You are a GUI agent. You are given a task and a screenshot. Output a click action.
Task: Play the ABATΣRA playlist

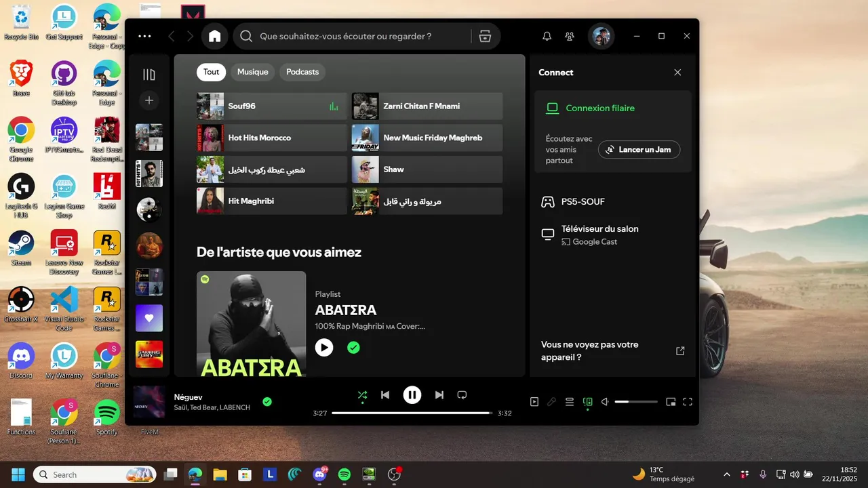coord(324,348)
